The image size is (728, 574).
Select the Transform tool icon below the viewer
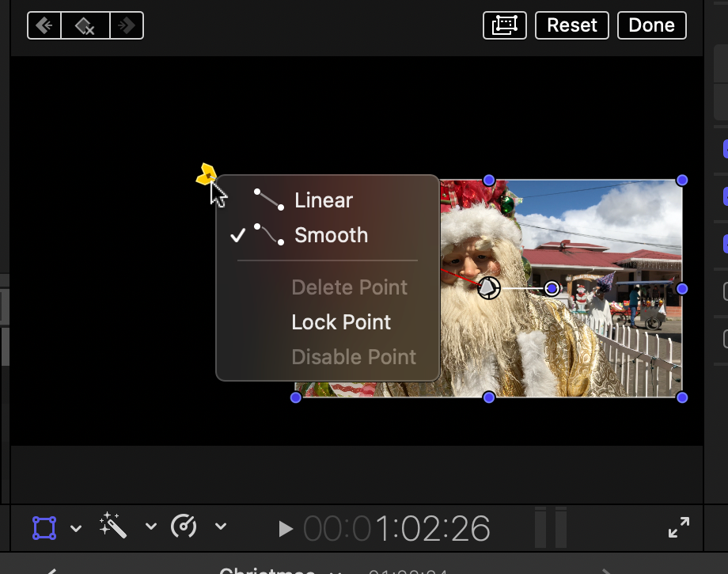[44, 527]
